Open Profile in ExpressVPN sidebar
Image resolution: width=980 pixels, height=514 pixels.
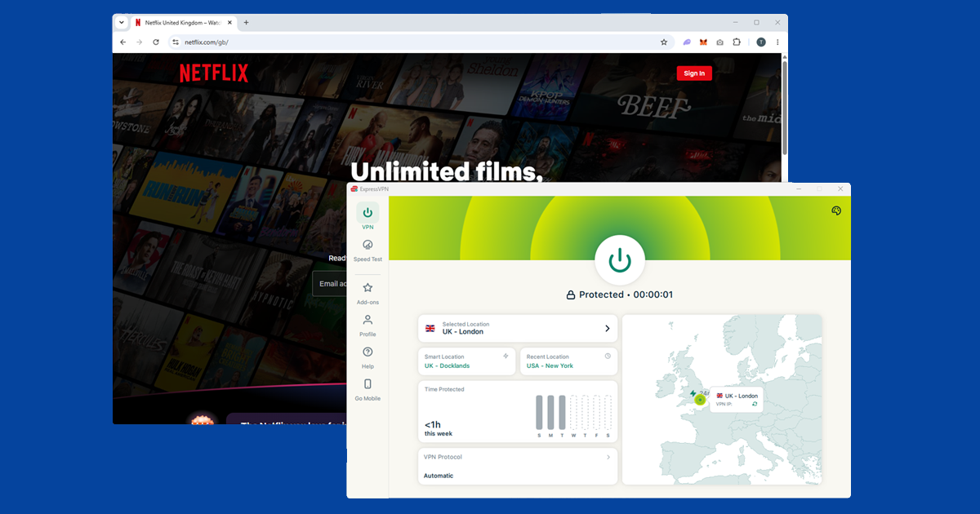367,326
